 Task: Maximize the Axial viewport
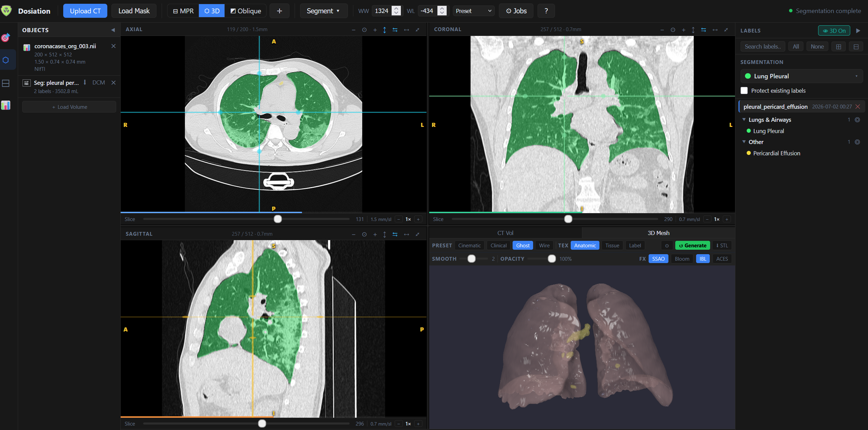pos(417,30)
